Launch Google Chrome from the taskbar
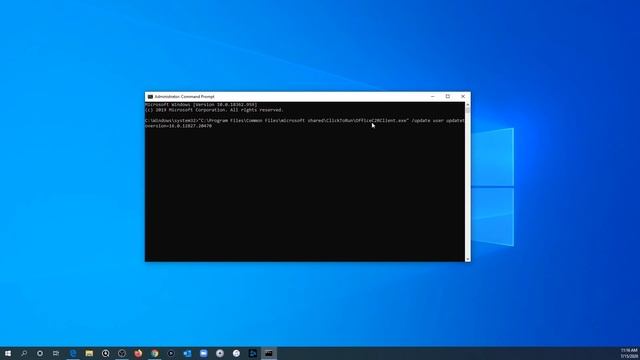This screenshot has height=360, width=640. [x=155, y=353]
